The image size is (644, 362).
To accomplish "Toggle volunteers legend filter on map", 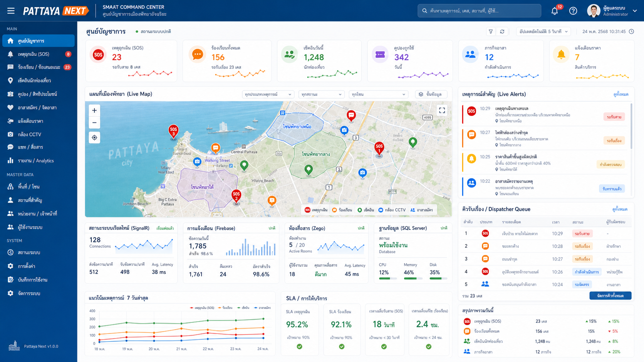I will [x=422, y=210].
